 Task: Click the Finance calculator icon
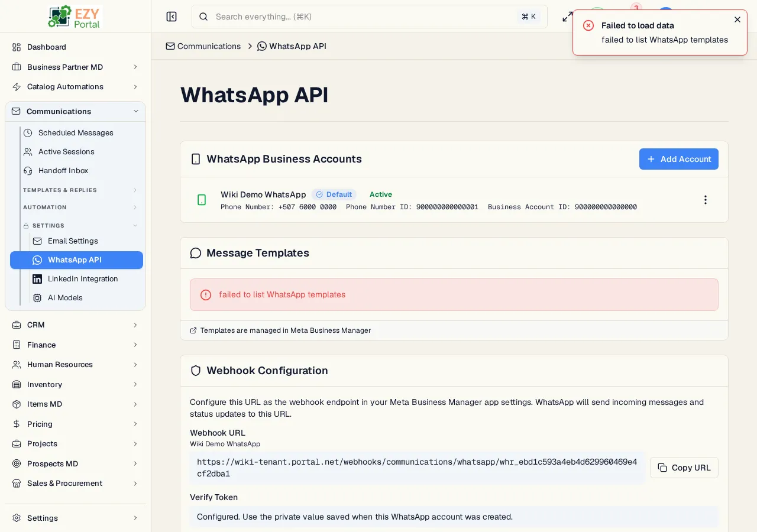point(17,345)
